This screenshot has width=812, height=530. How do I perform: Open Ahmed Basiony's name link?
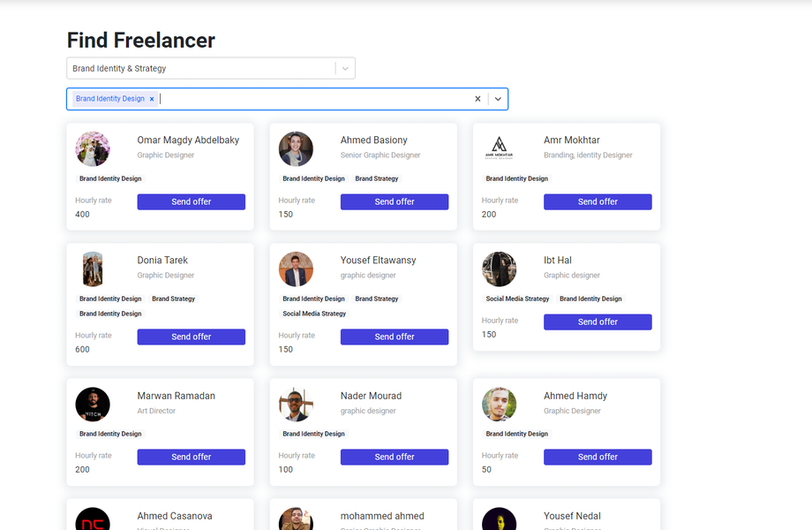pos(373,140)
